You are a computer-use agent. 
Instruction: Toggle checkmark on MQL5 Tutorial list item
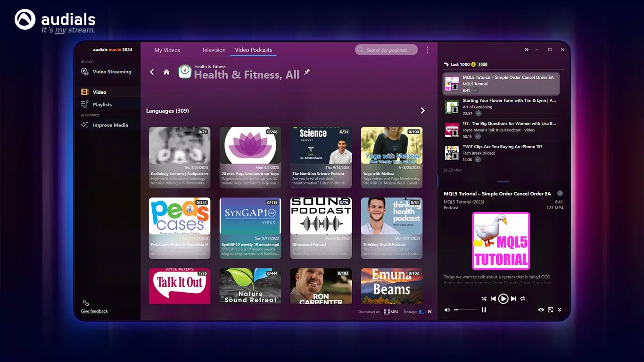click(x=476, y=90)
